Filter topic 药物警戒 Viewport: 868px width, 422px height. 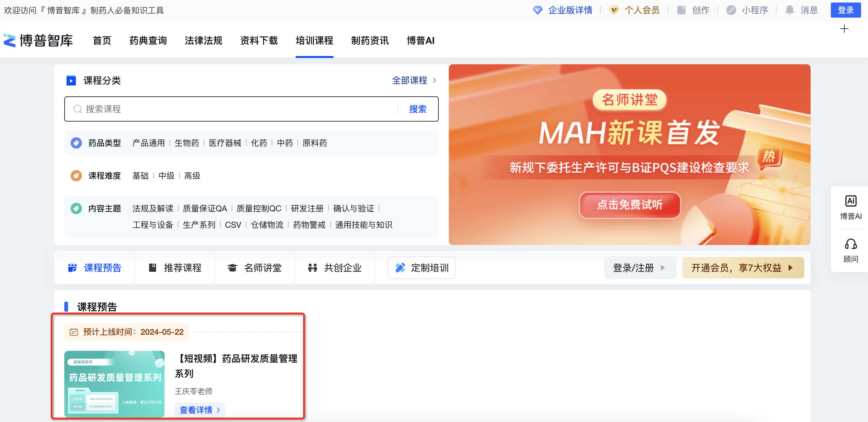[x=309, y=225]
